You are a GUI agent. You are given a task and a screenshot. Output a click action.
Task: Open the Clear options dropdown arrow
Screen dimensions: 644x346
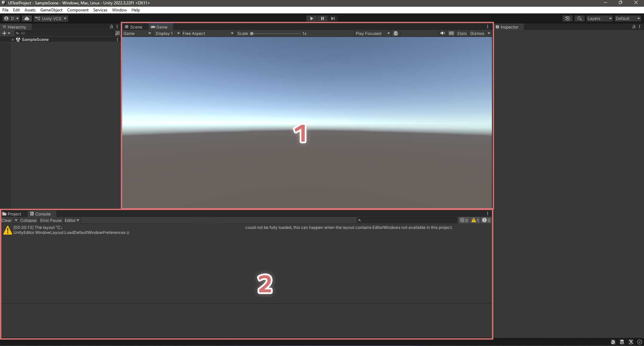16,220
